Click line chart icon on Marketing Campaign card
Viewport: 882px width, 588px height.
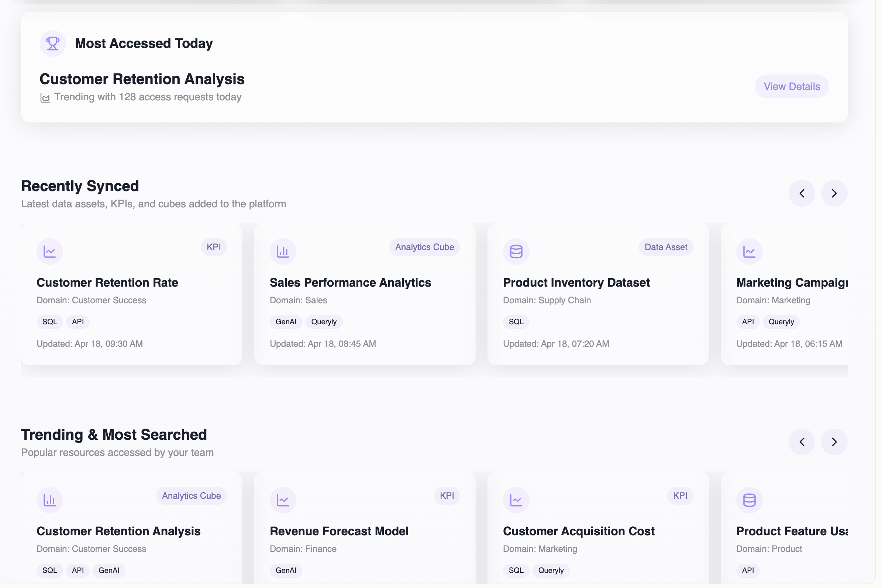(x=749, y=252)
